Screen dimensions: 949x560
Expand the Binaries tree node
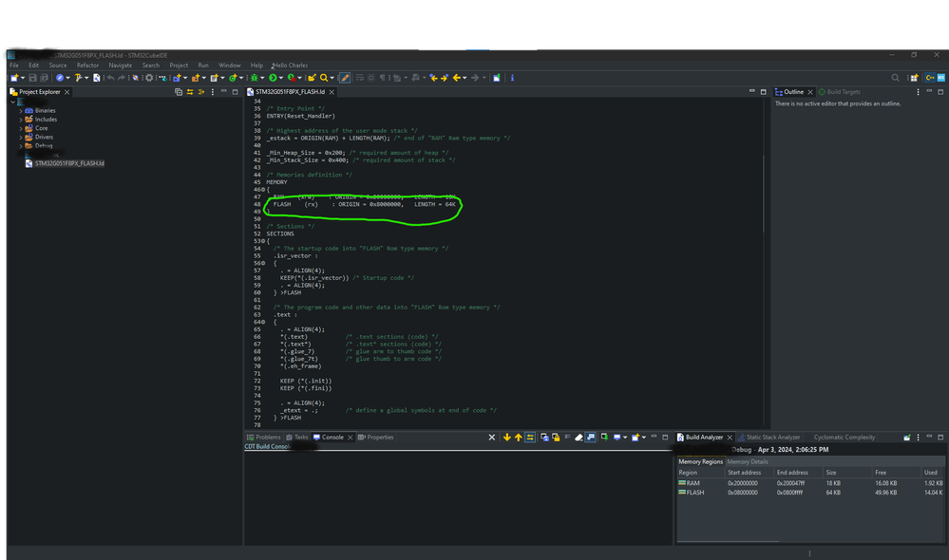[20, 111]
